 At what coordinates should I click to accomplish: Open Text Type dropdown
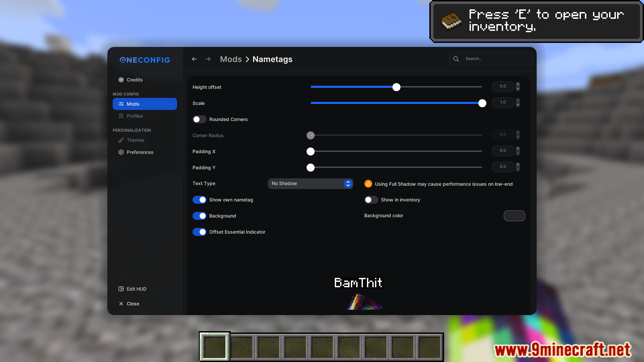310,184
